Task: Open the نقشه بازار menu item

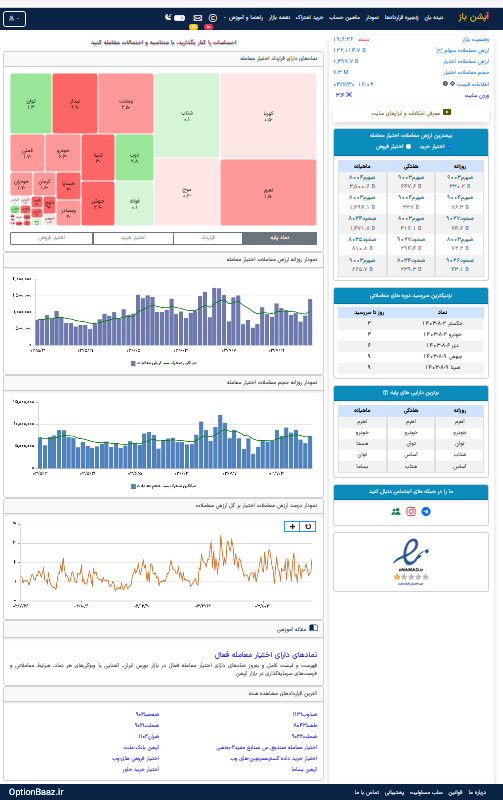Action: (279, 18)
